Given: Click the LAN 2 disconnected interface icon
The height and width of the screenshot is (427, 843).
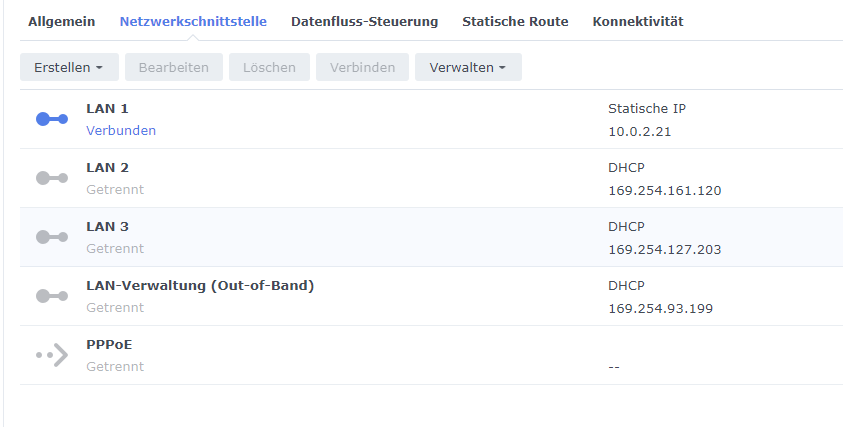Looking at the screenshot, I should (52, 178).
